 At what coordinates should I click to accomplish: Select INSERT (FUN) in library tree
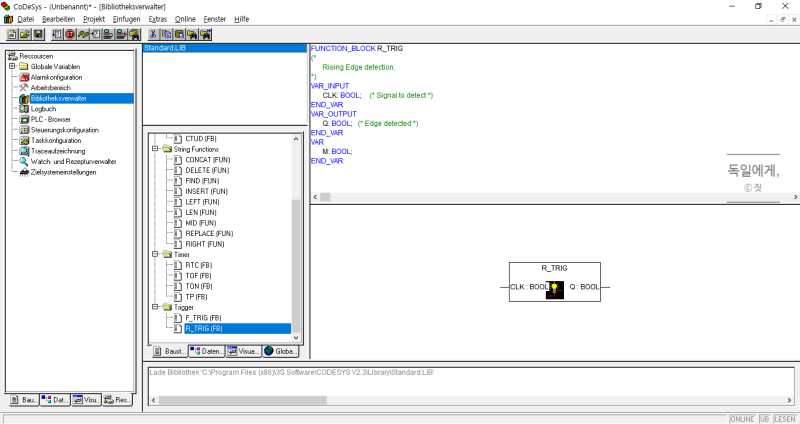(x=207, y=191)
